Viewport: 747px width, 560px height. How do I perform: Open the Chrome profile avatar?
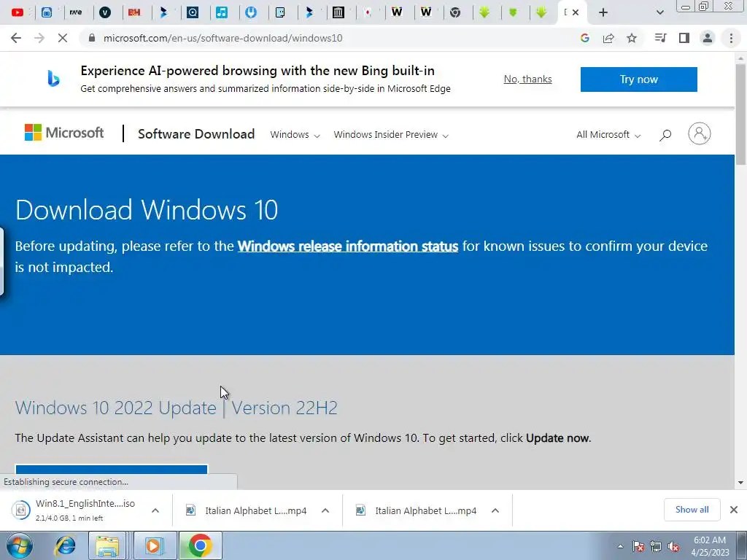tap(708, 38)
